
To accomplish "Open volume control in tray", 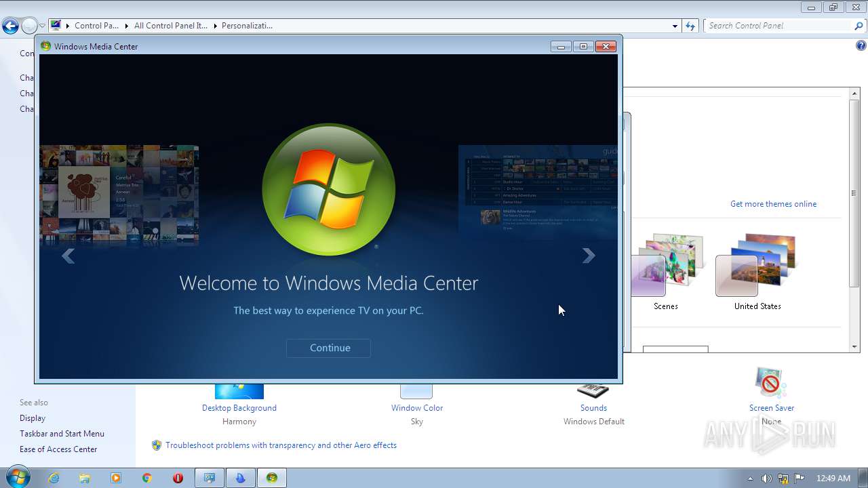I will [766, 478].
